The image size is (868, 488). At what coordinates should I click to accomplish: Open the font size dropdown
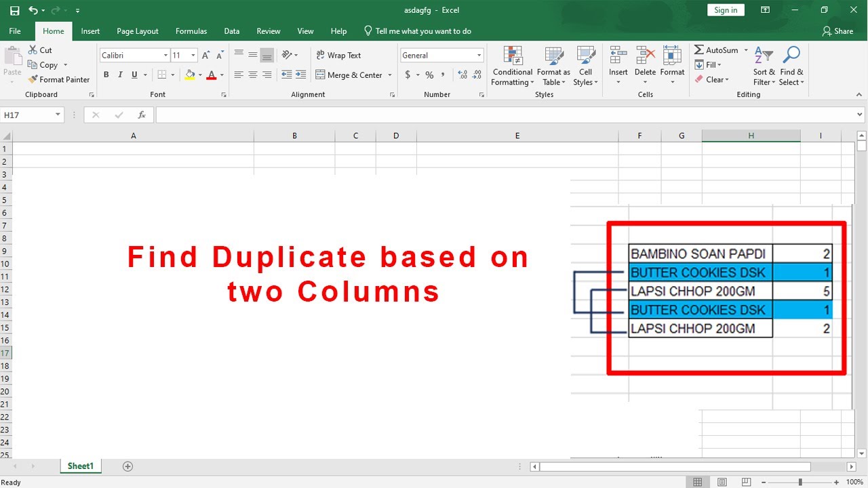tap(193, 56)
